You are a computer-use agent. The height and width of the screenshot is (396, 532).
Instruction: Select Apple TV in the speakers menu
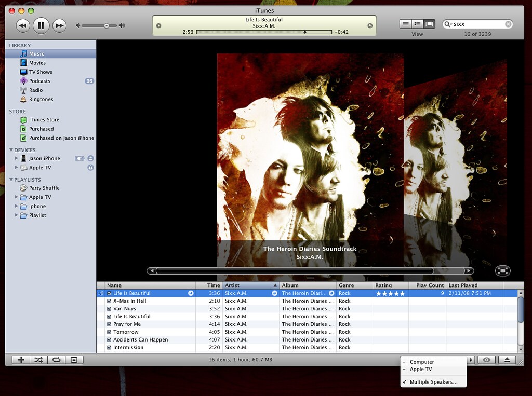click(x=434, y=369)
